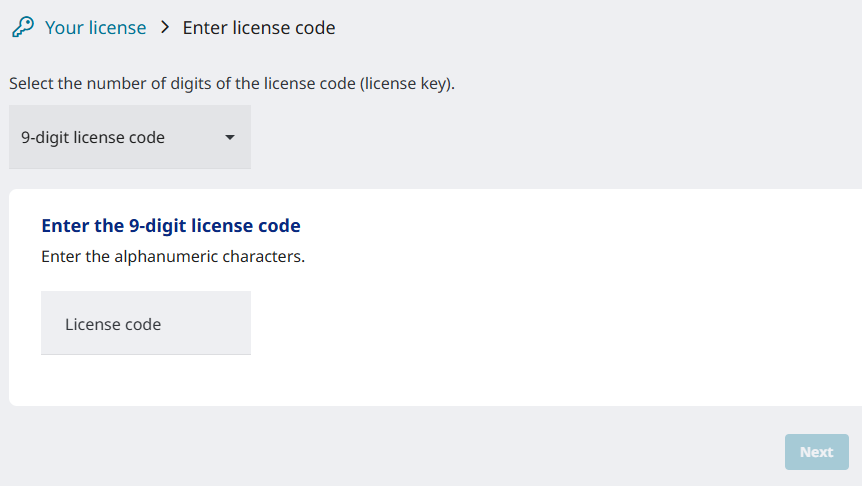Click the underline of the License code field

point(146,354)
